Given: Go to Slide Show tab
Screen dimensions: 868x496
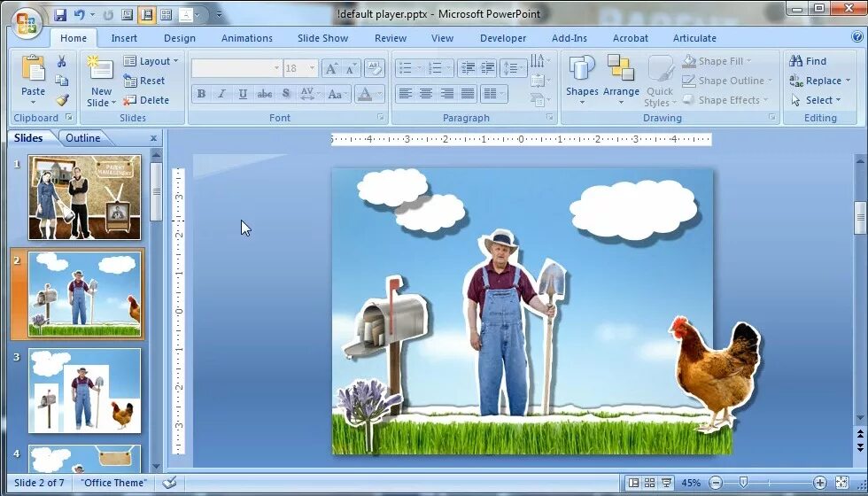Looking at the screenshot, I should pos(322,37).
